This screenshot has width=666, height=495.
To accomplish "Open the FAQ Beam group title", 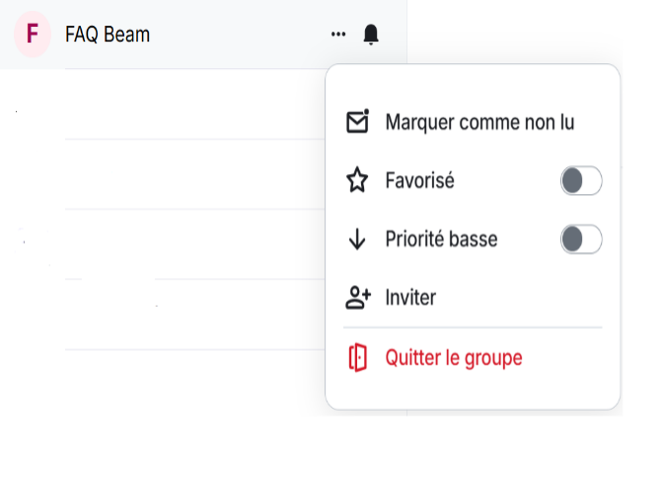I will pyautogui.click(x=107, y=35).
